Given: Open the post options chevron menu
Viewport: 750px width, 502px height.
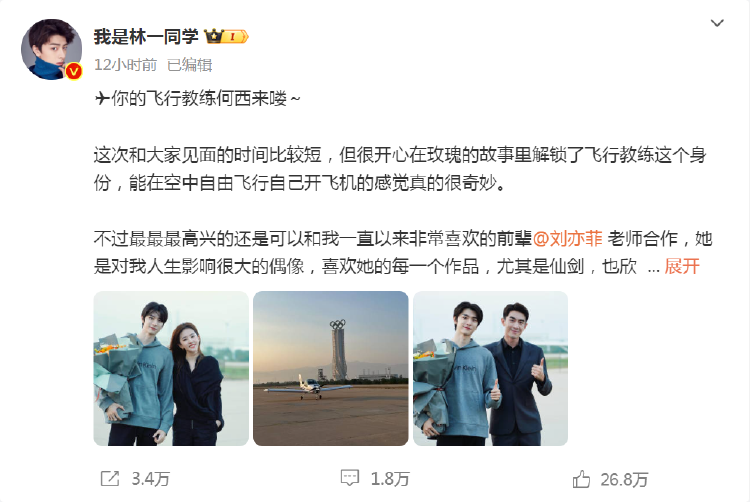Looking at the screenshot, I should (x=717, y=23).
